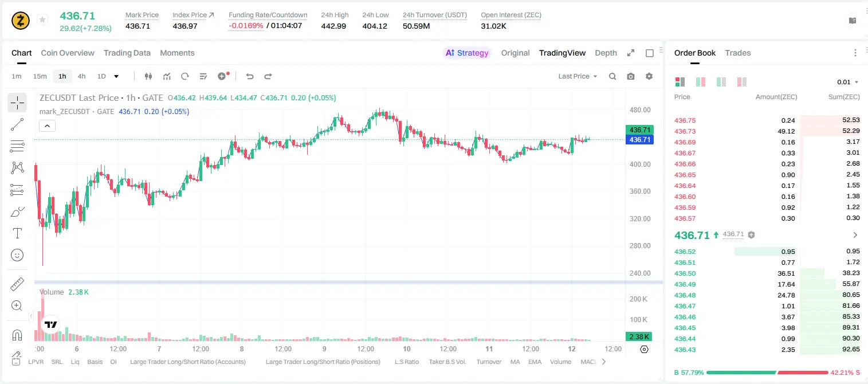Screen dimensions: 868x384
Task: Open the 0.01 price precision dropdown
Action: (847, 82)
